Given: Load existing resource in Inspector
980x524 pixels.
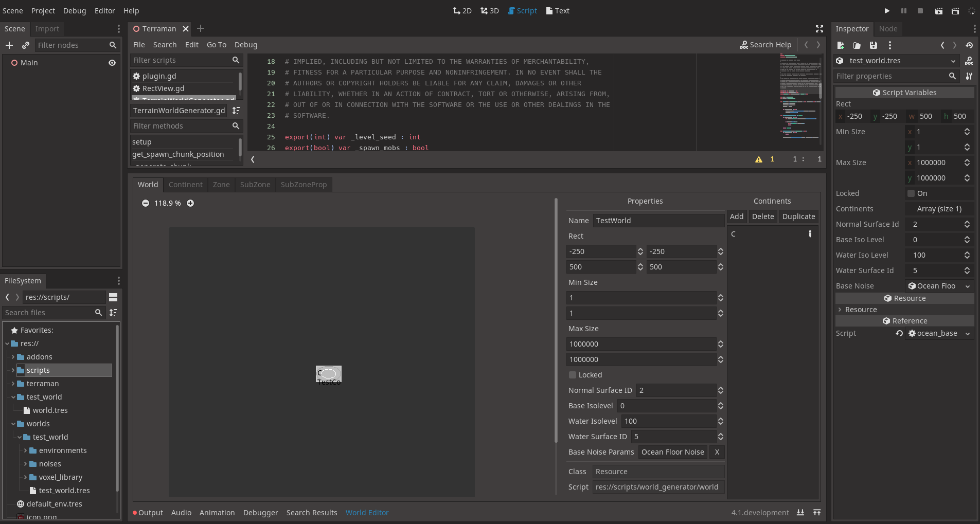Looking at the screenshot, I should [857, 45].
